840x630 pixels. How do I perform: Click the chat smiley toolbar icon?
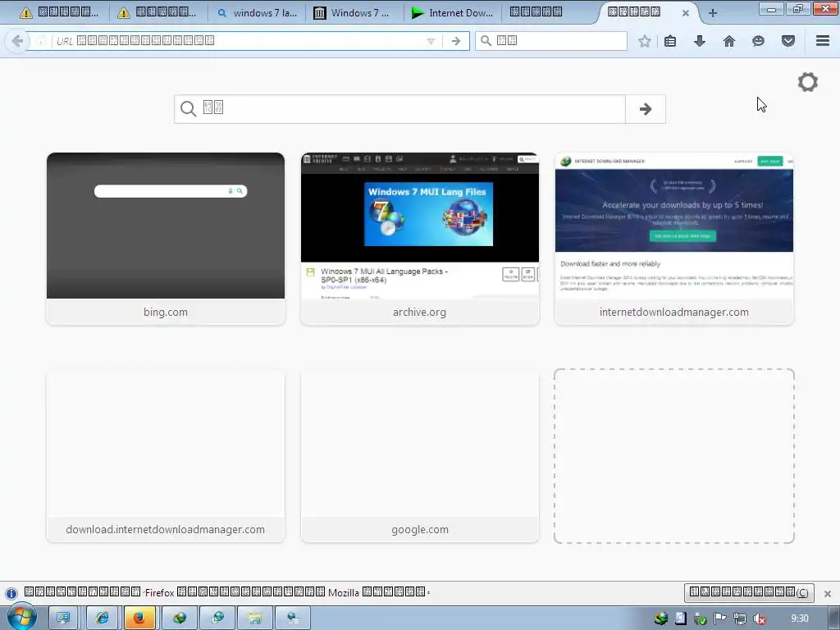[758, 41]
